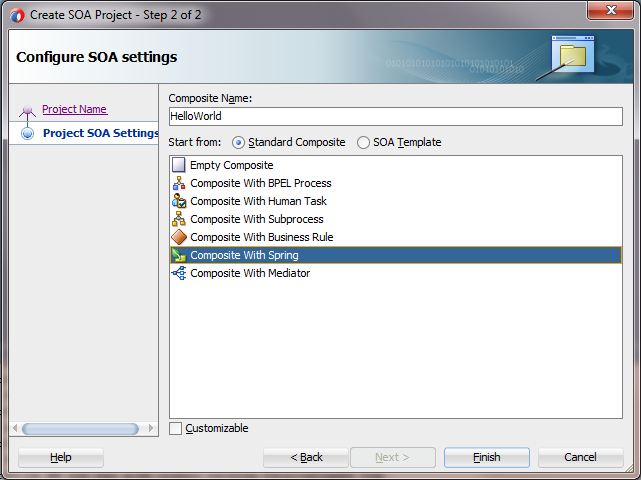Select the Standard Composite radio button
Screen dimensions: 641x480
pyautogui.click(x=238, y=143)
